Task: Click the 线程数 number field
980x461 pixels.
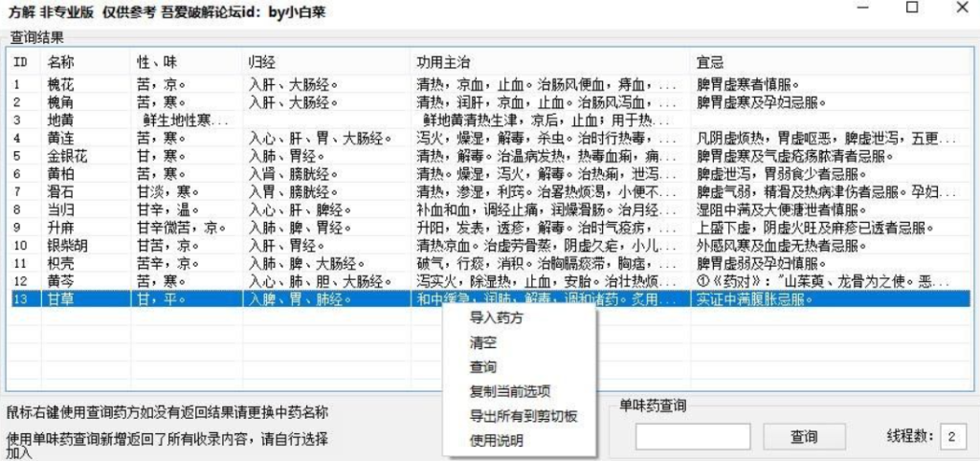Action: click(952, 436)
